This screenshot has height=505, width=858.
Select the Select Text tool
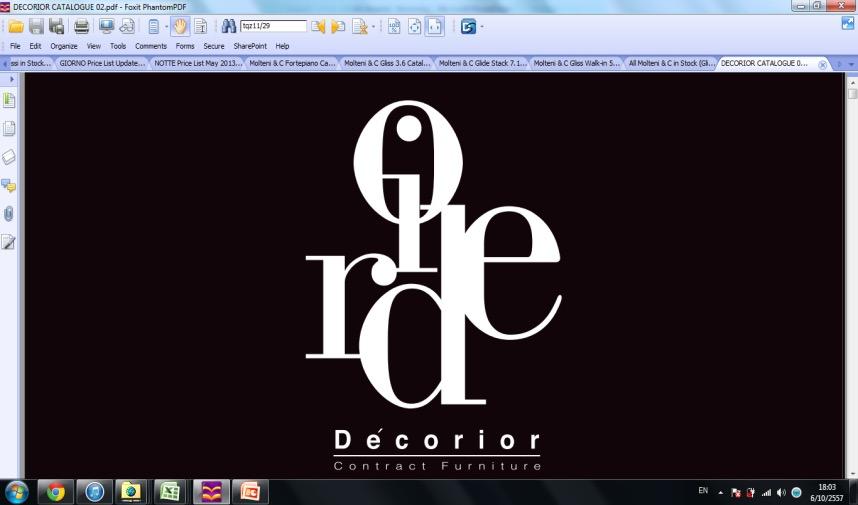pos(200,26)
